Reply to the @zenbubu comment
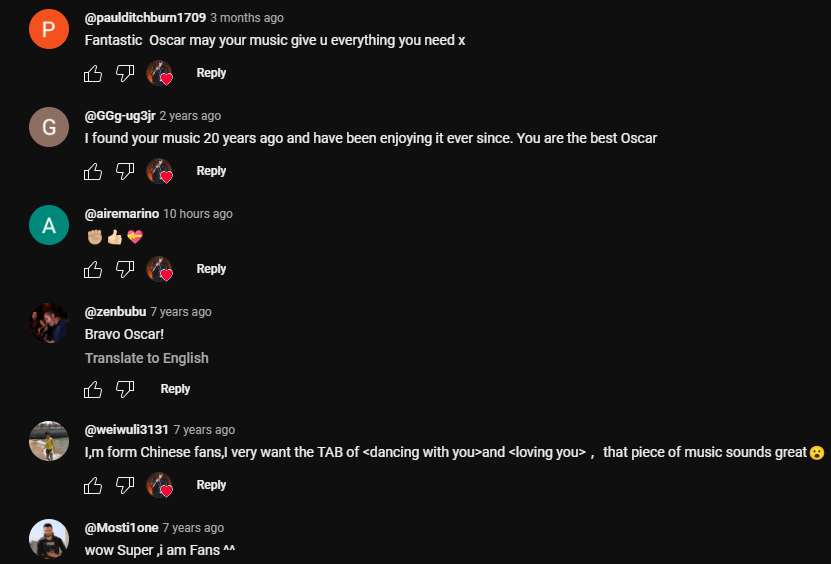Image resolution: width=831 pixels, height=564 pixels. point(175,389)
